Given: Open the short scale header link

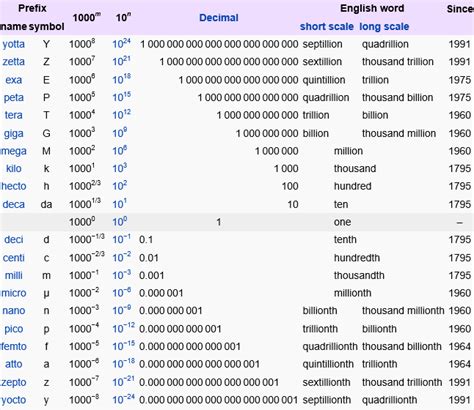Looking at the screenshot, I should tap(327, 27).
